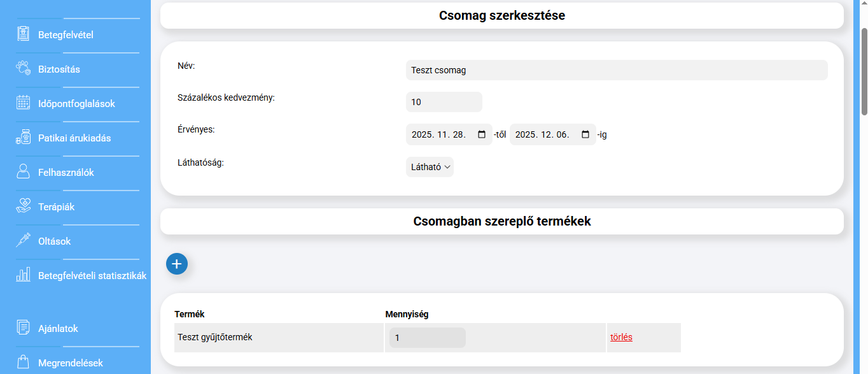This screenshot has width=868, height=374.
Task: Click the Név input field
Action: coord(616,70)
